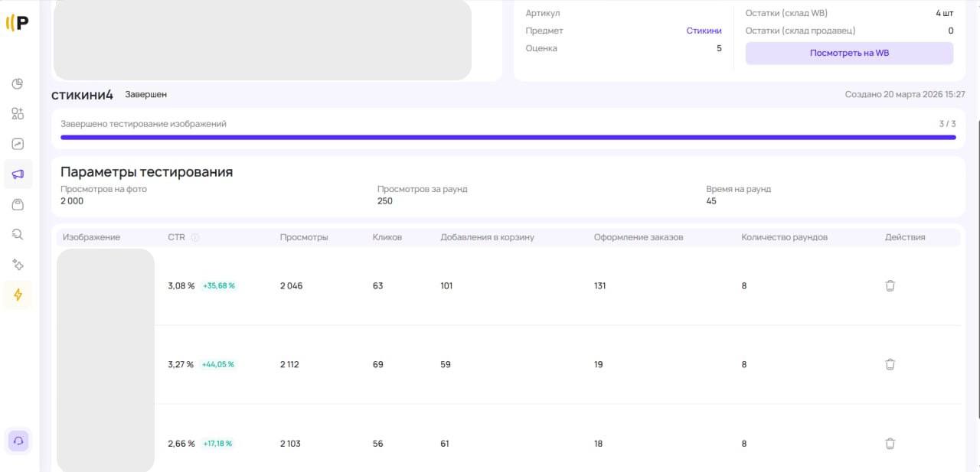Open the sparkle AI tools sidebar icon

click(x=18, y=265)
